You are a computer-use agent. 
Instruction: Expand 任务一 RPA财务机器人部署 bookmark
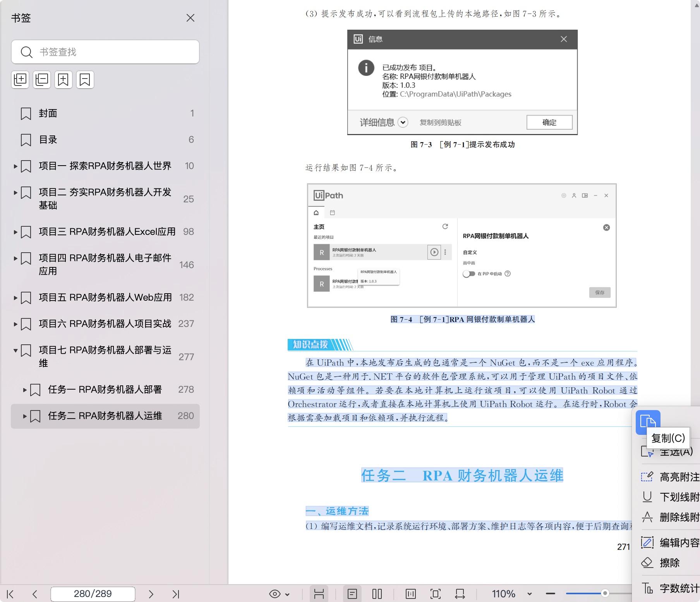point(25,390)
